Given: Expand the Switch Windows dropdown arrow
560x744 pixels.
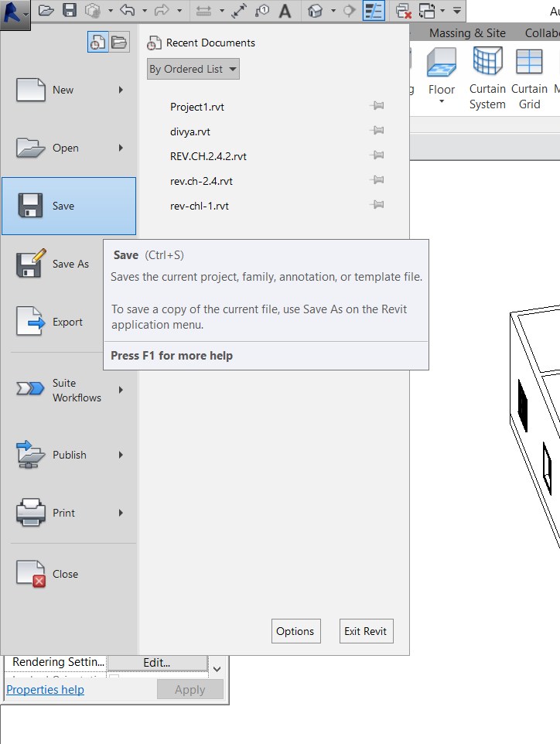Looking at the screenshot, I should point(442,11).
